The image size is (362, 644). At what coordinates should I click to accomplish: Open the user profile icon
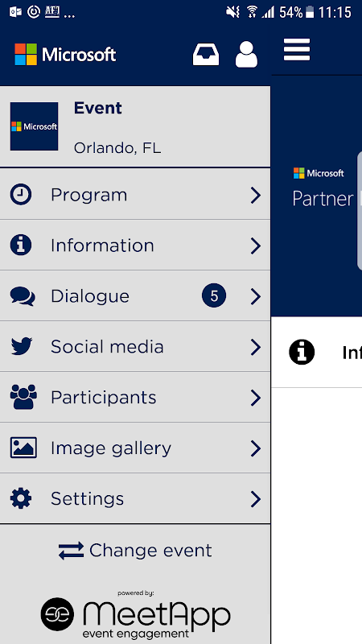pos(246,54)
